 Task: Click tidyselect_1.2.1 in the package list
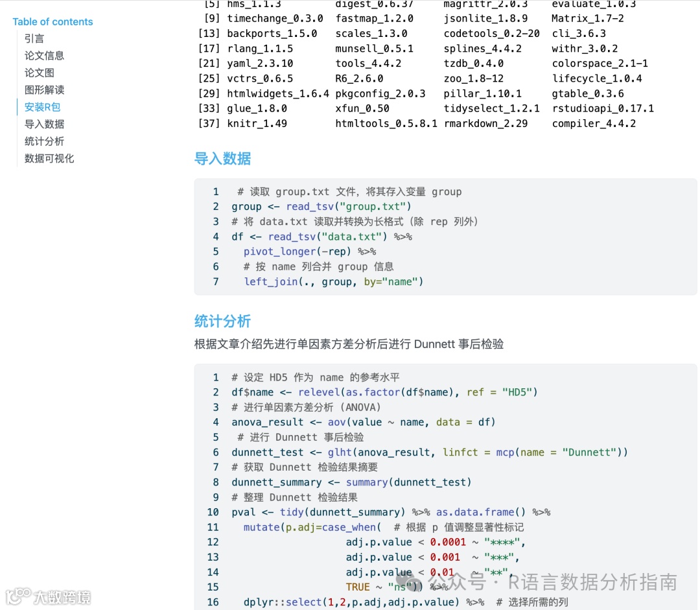tap(491, 108)
